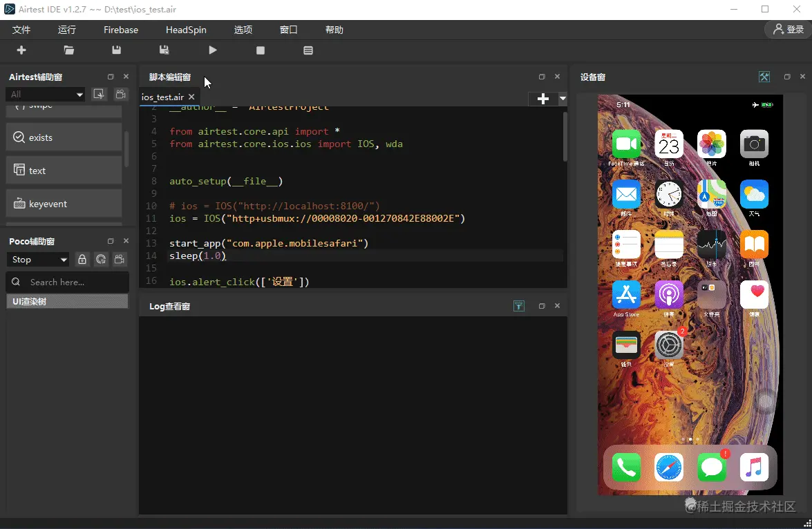This screenshot has width=812, height=529.
Task: Focus the Poco Search here field
Action: click(x=67, y=282)
